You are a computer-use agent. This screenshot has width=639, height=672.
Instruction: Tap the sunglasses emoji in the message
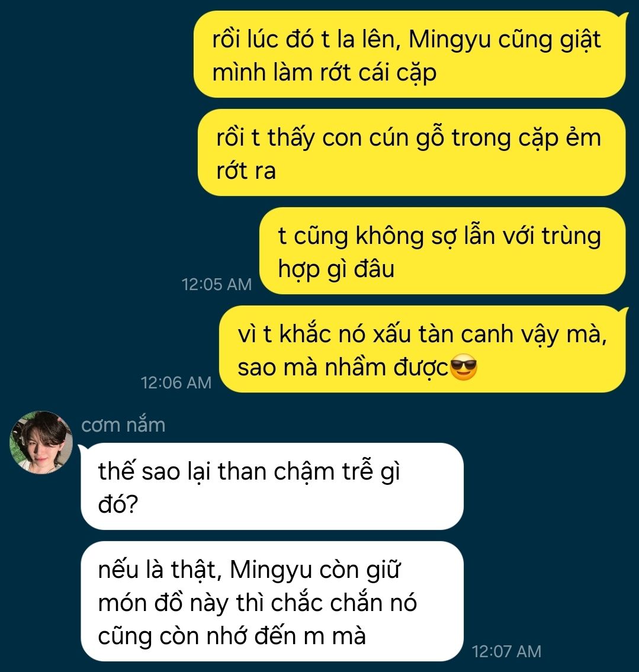(464, 367)
